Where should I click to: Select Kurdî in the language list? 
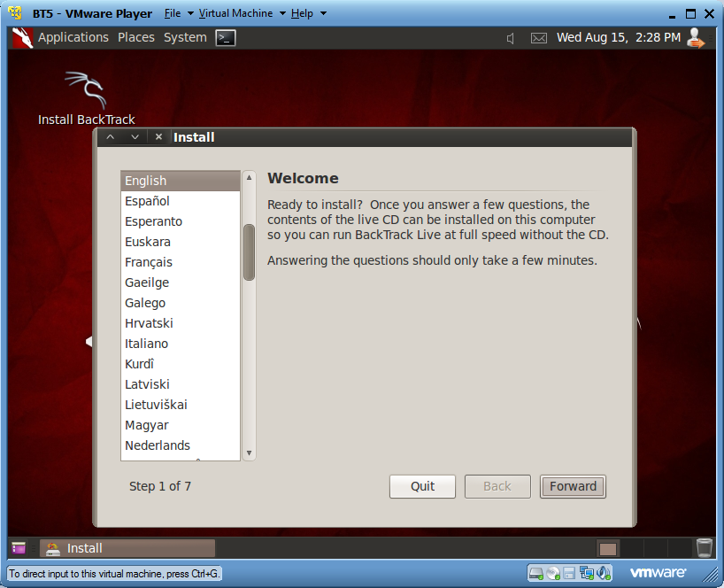tap(181, 364)
